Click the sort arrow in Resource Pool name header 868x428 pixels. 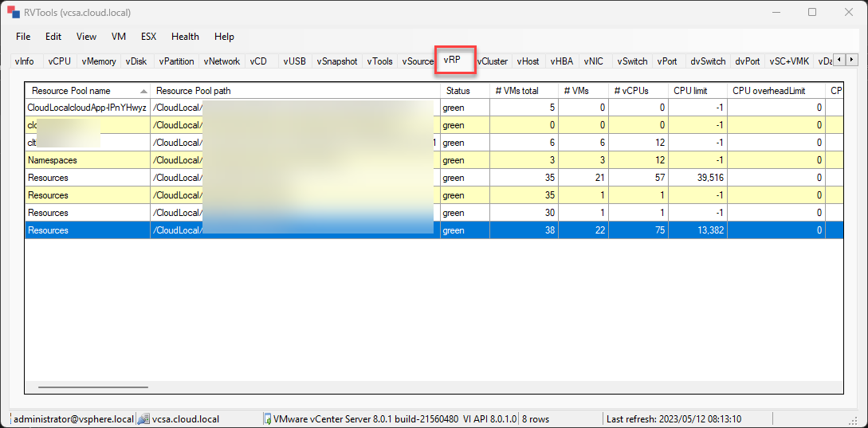coord(144,91)
